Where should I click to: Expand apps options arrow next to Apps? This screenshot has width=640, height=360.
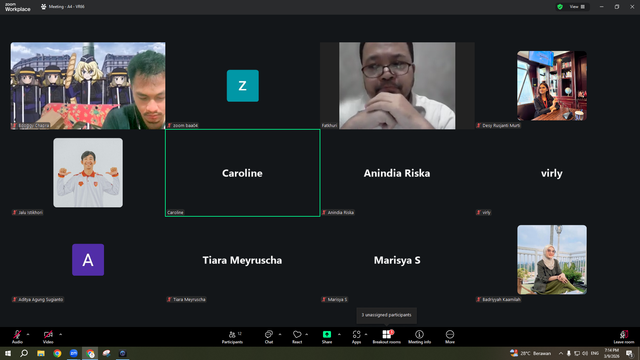click(x=366, y=334)
